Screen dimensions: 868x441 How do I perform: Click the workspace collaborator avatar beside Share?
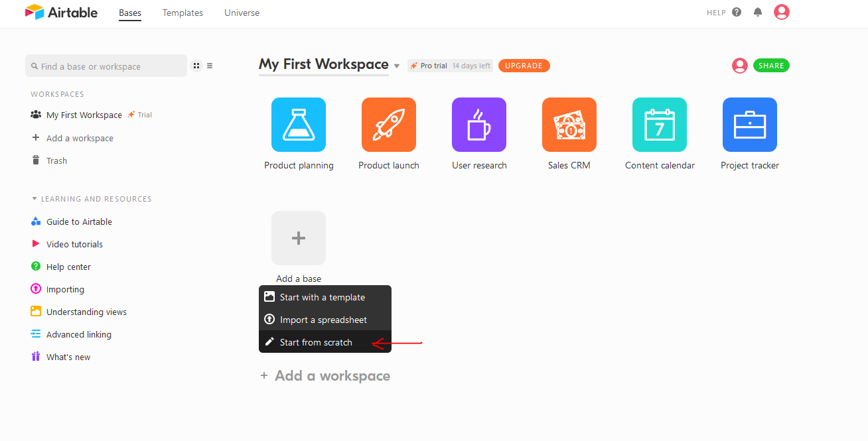(x=740, y=66)
